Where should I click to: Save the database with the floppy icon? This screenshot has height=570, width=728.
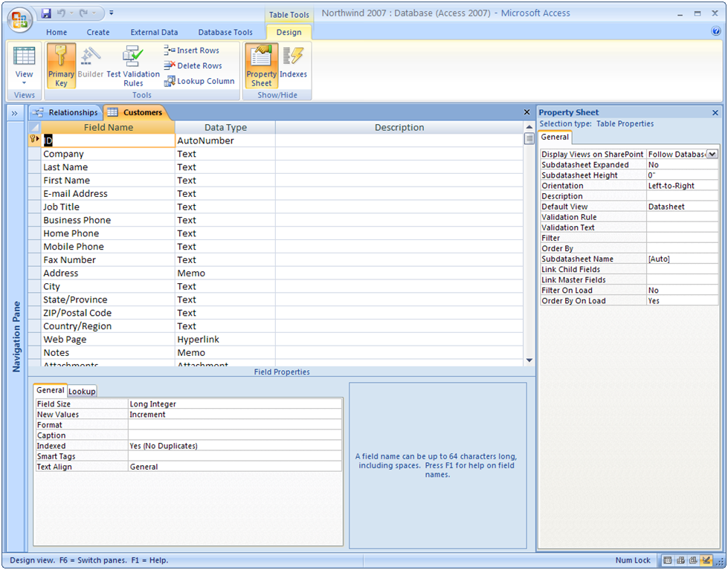46,13
